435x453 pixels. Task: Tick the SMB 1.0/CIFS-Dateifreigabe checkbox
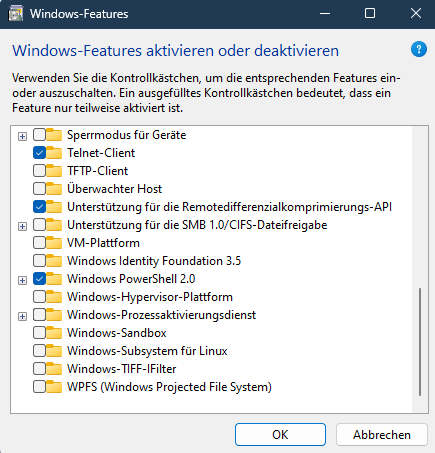click(39, 225)
